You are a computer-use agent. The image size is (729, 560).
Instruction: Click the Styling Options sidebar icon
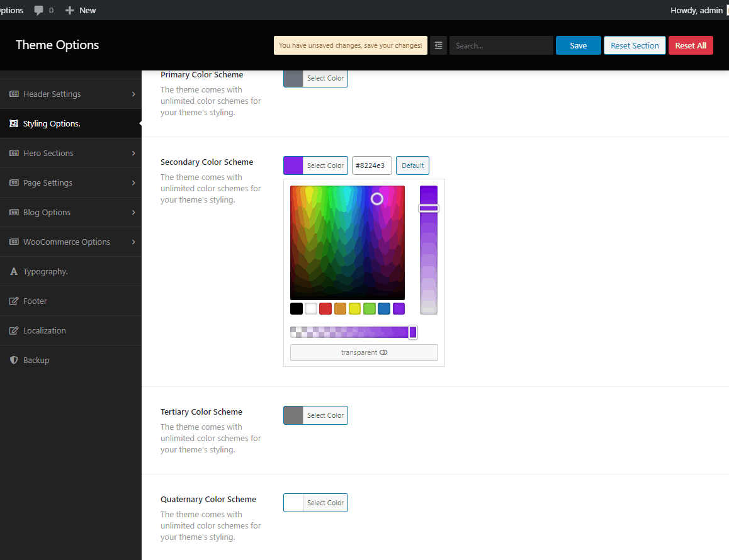(14, 123)
